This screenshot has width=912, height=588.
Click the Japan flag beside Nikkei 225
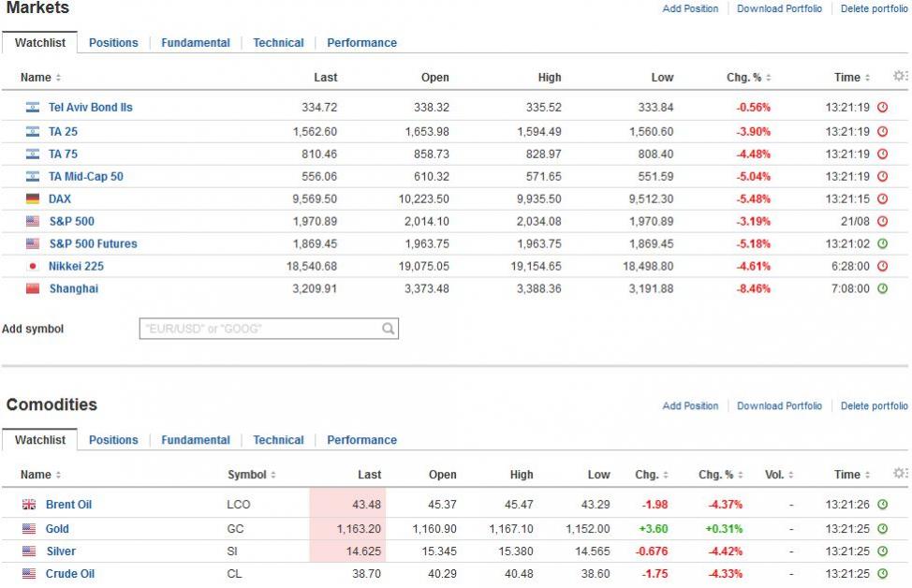pyautogui.click(x=33, y=266)
